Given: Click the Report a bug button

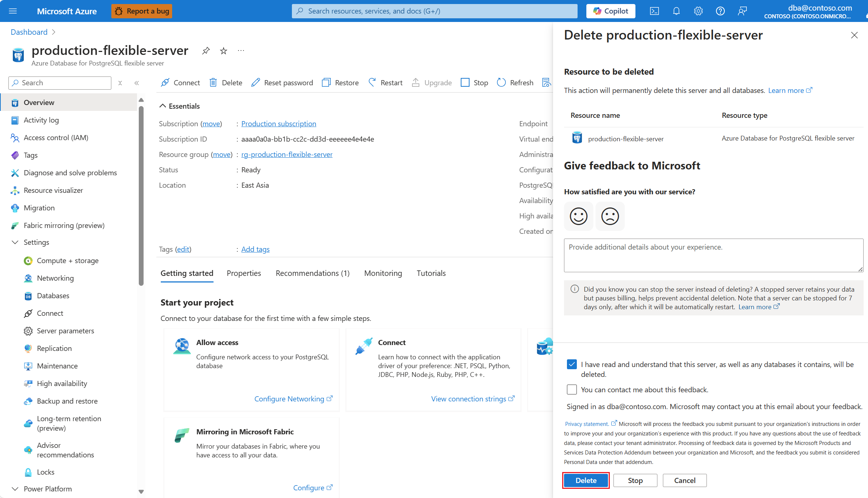Looking at the screenshot, I should pyautogui.click(x=142, y=11).
